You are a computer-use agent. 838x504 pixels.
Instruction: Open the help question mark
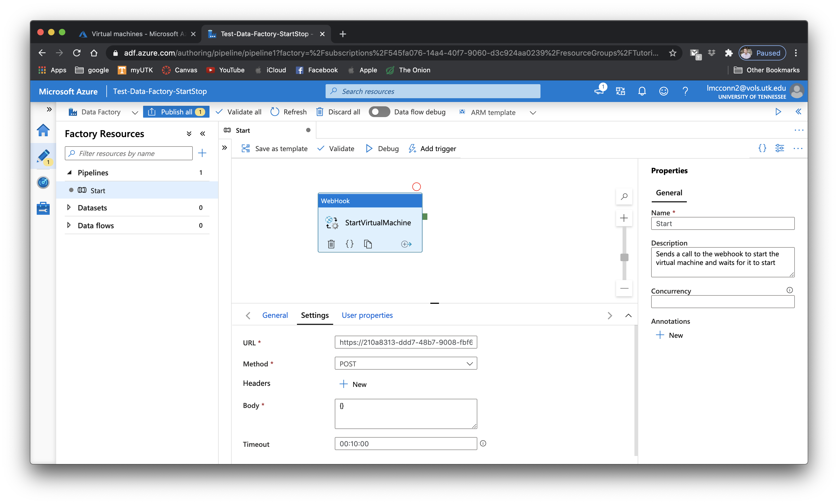(685, 91)
